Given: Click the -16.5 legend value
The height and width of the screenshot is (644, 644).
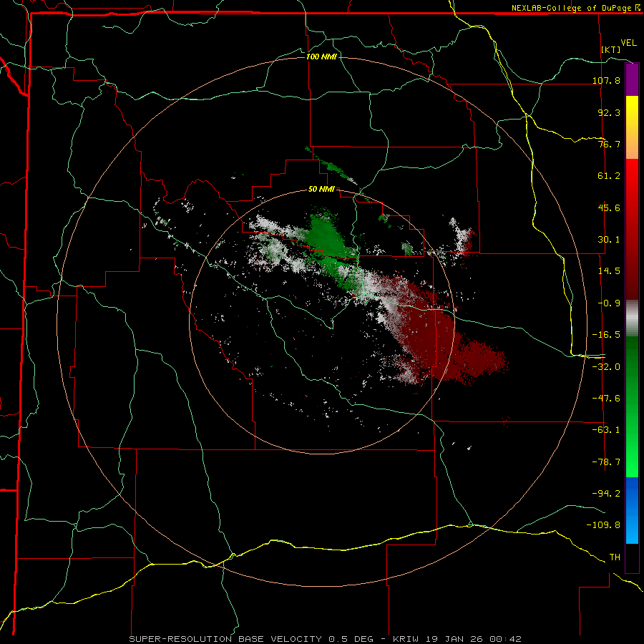Looking at the screenshot, I should click(x=606, y=335).
